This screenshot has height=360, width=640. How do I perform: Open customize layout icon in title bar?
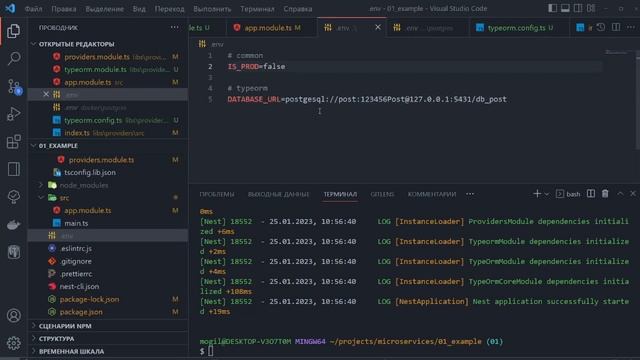591,8
